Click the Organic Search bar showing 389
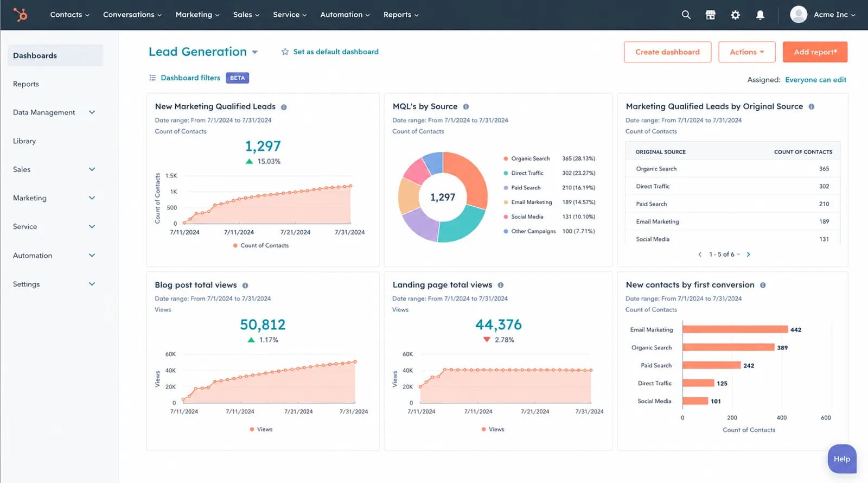Viewport: 868px width, 483px height. (728, 347)
